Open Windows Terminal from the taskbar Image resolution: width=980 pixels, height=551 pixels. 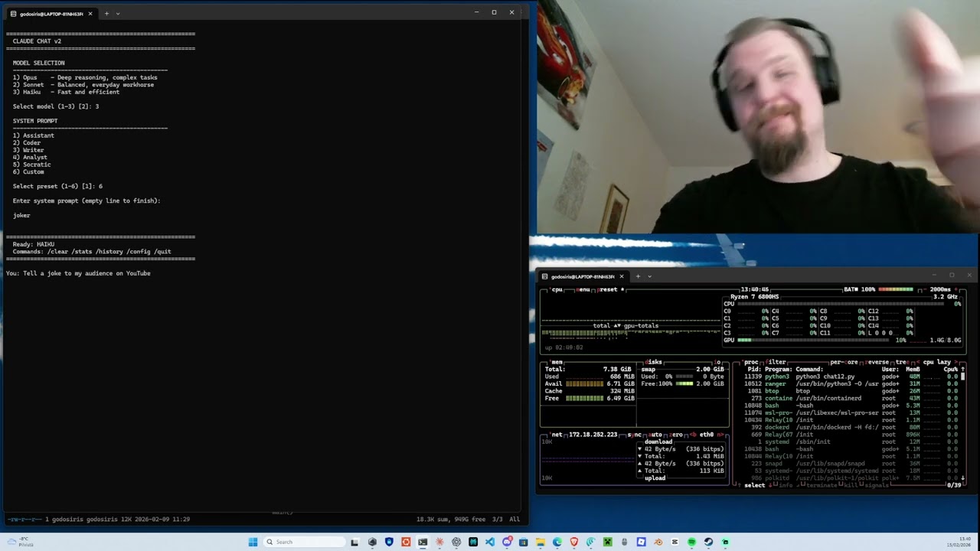click(423, 542)
